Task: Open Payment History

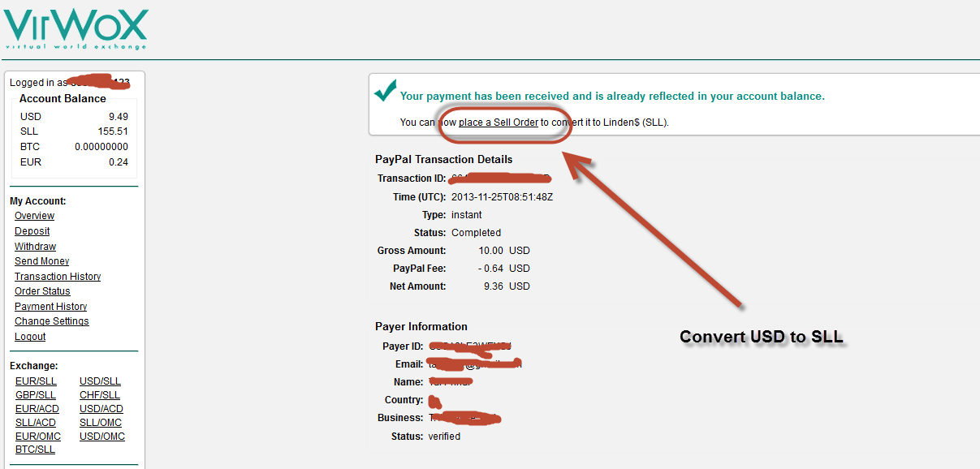Action: 50,307
